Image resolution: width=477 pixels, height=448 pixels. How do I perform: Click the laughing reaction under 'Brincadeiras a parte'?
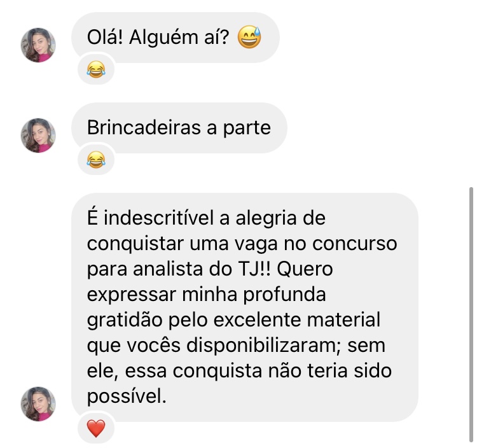click(96, 160)
